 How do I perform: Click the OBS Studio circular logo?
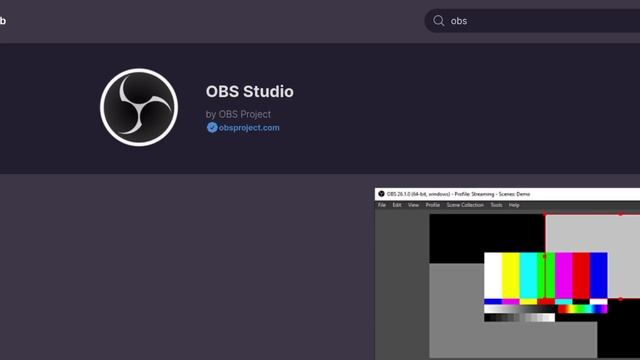139,107
